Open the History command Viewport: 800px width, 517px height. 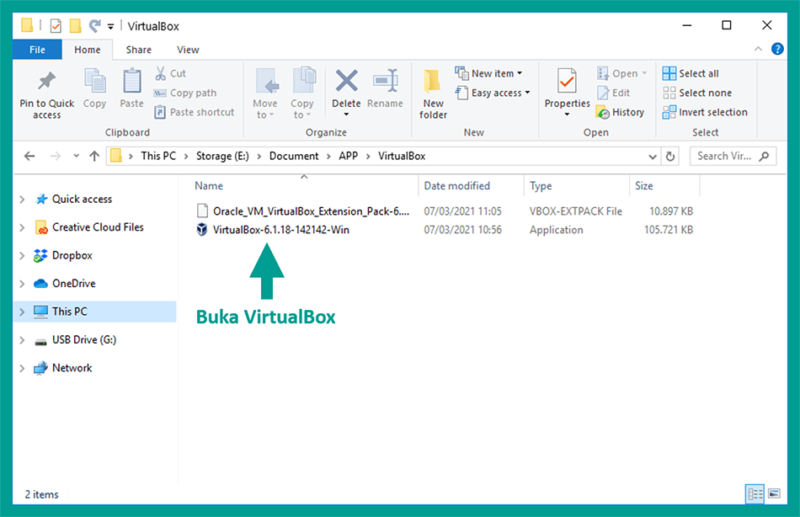point(620,112)
